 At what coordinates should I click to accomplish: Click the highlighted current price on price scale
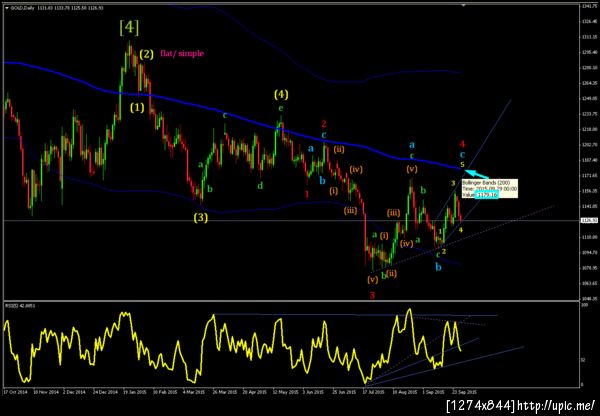pyautogui.click(x=590, y=220)
